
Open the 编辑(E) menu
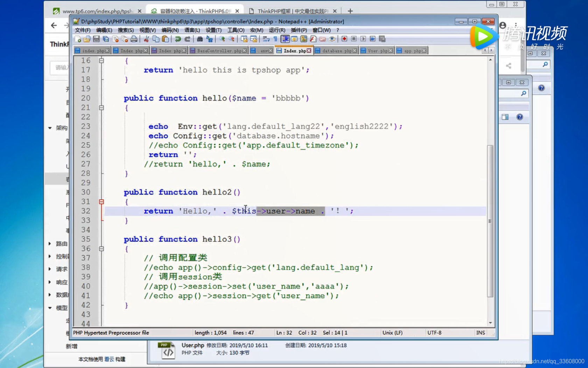click(x=104, y=30)
